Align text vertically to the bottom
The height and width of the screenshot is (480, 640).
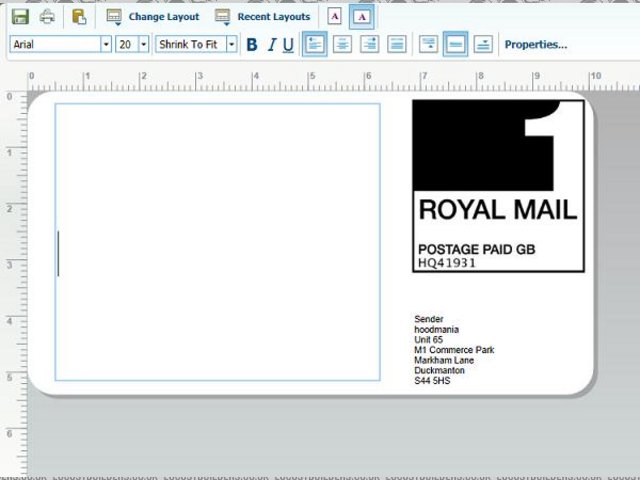click(x=482, y=44)
